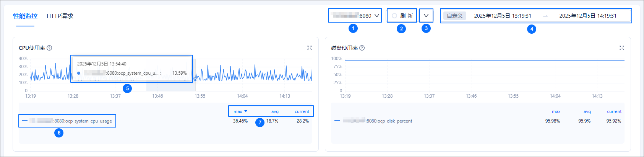Show help for 磁盘使用率 chart
This screenshot has height=157, width=644.
[362, 48]
